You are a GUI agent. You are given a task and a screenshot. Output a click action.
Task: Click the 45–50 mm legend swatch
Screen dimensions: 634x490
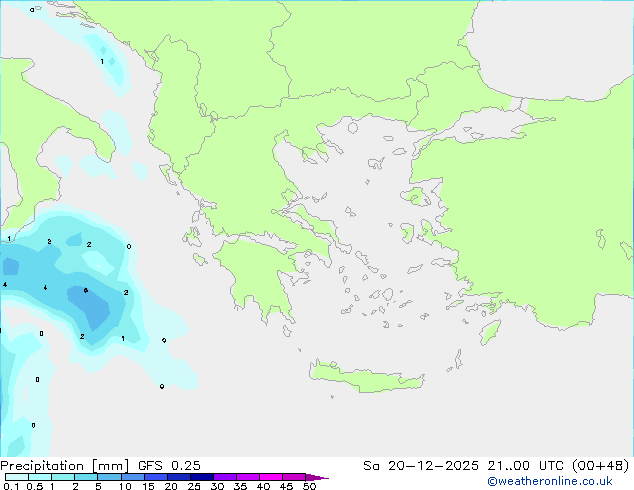294,477
